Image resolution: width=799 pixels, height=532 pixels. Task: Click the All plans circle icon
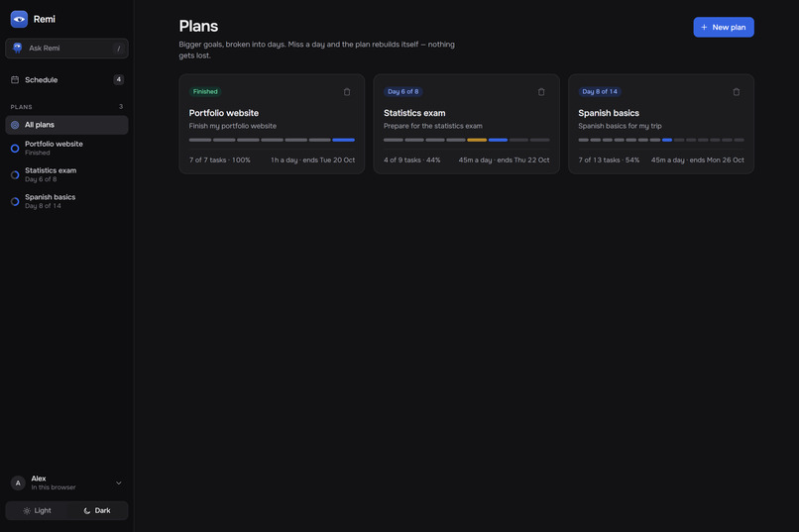pyautogui.click(x=15, y=125)
